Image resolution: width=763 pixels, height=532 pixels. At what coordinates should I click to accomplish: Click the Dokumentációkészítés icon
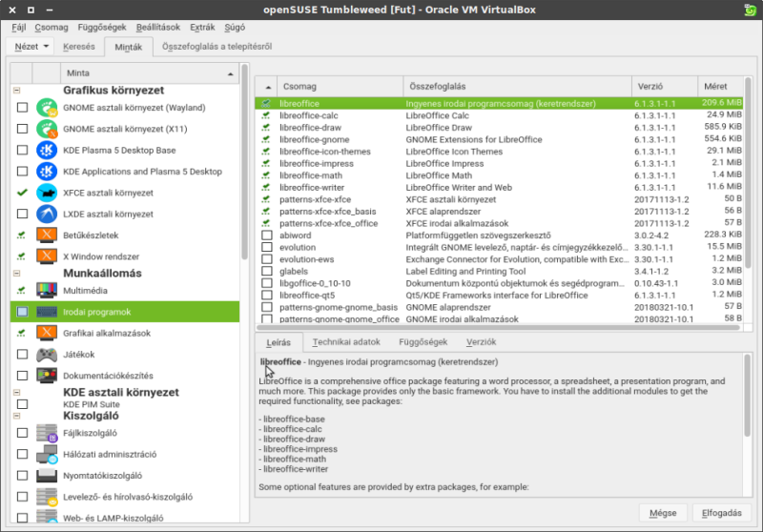click(47, 376)
